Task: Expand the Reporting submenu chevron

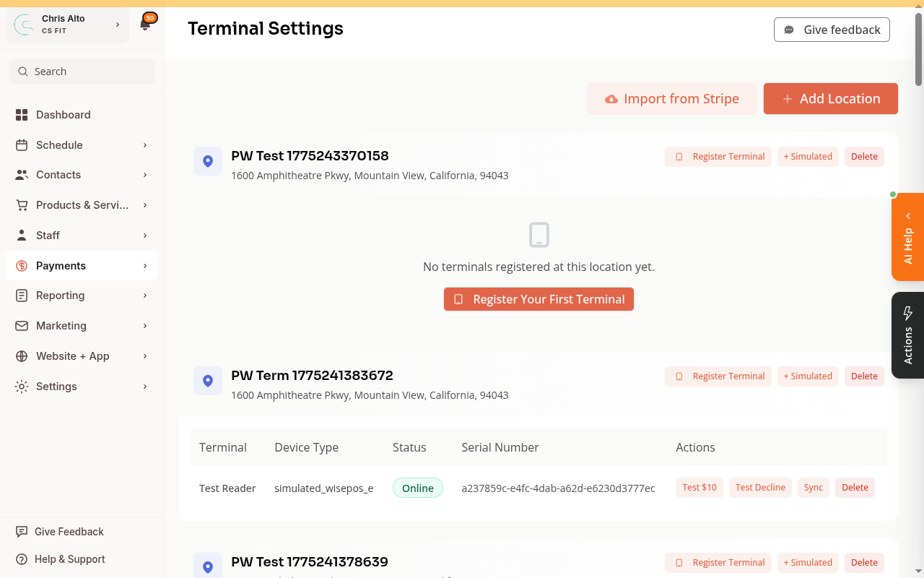Action: pyautogui.click(x=145, y=296)
